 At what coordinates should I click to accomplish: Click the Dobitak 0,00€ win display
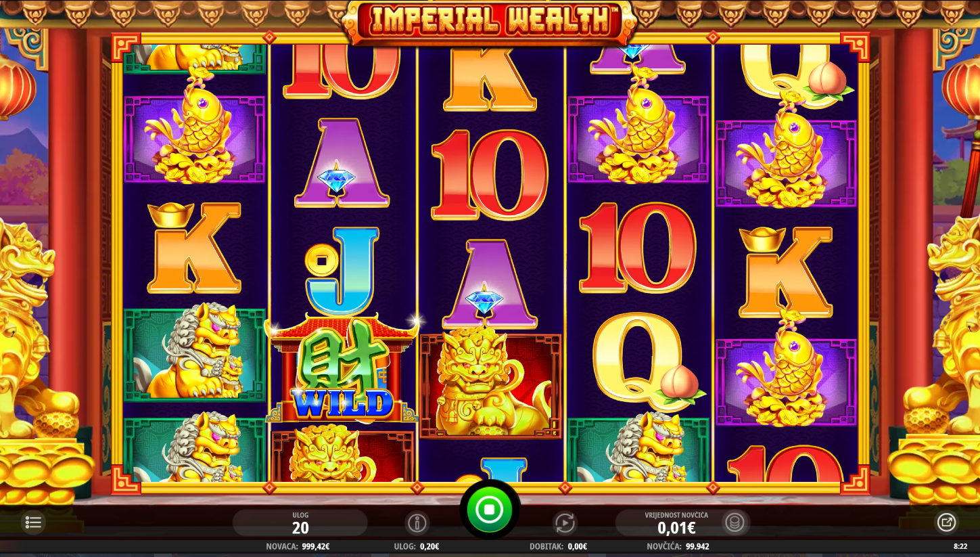click(558, 546)
